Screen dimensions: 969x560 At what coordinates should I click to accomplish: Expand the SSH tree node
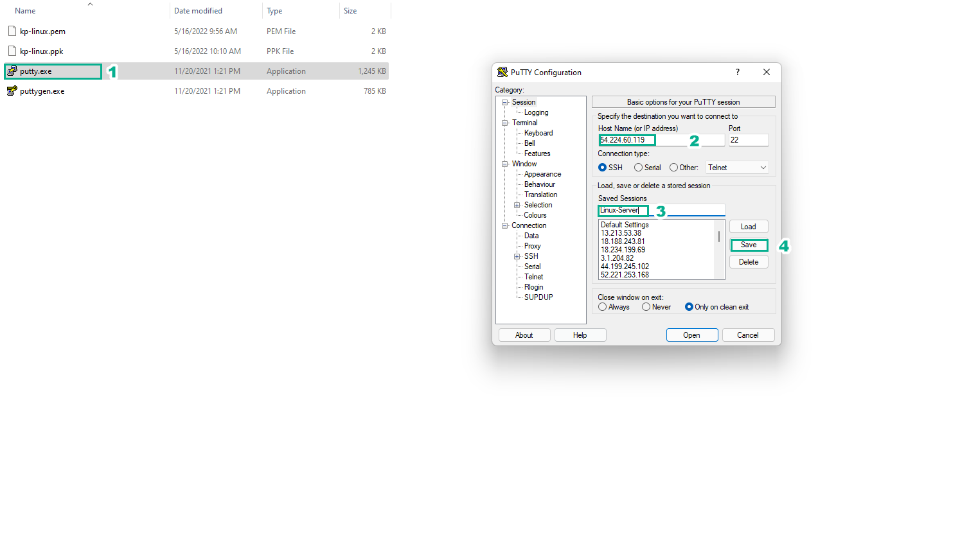click(x=517, y=256)
